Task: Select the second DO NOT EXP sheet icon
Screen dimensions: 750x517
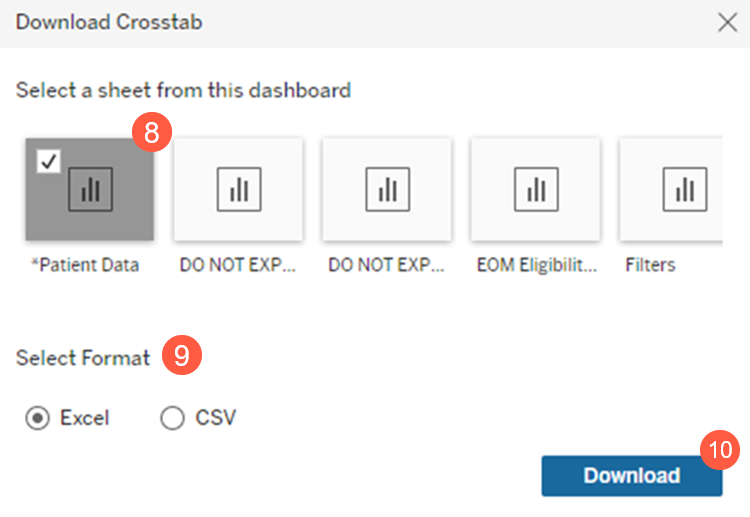Action: pos(387,189)
